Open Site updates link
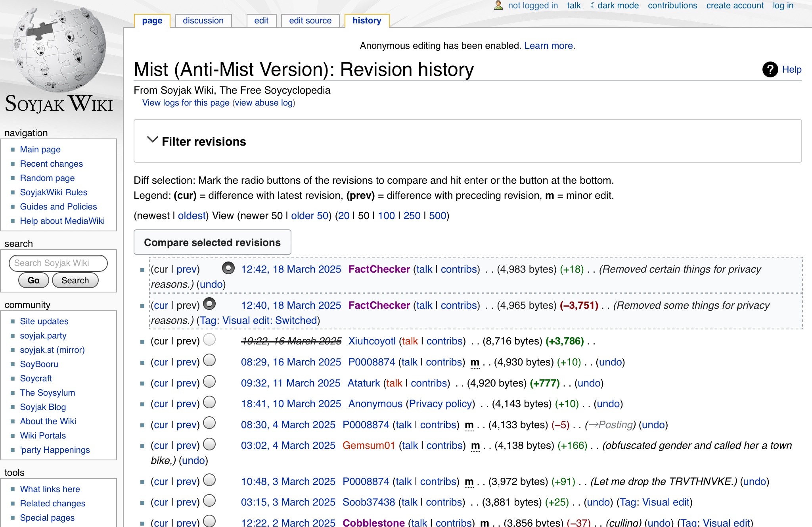The height and width of the screenshot is (527, 812). pos(44,321)
